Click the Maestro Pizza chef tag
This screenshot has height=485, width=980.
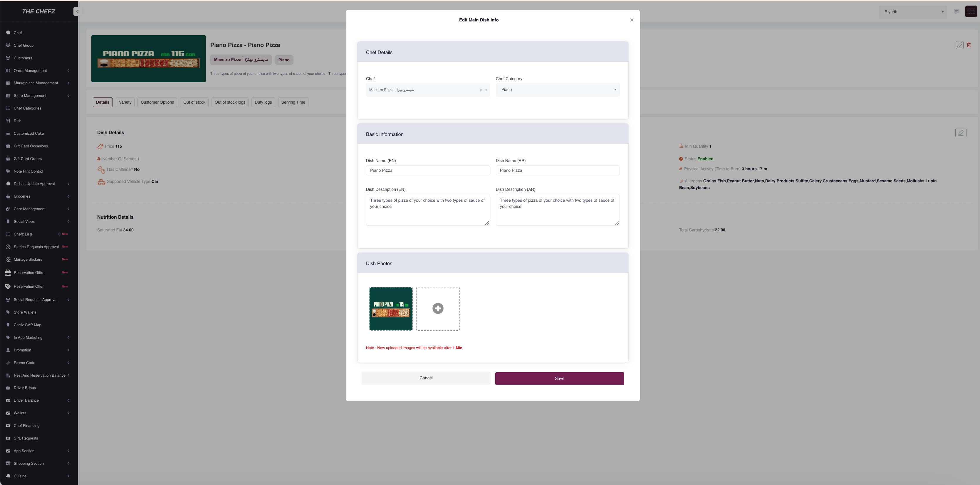click(x=241, y=60)
